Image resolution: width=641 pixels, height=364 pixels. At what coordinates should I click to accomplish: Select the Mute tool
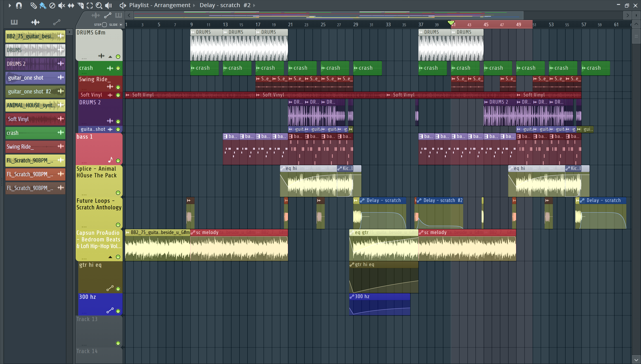point(61,5)
